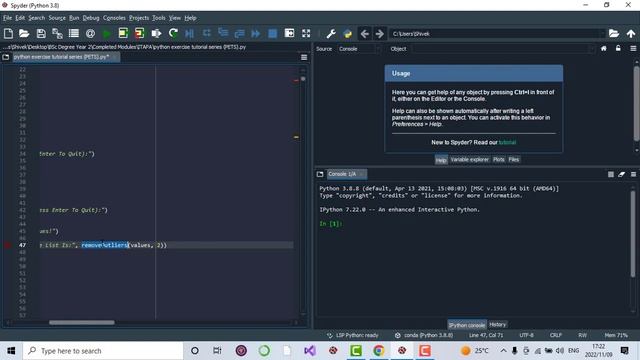Browse for a working directory folder icon

614,33
